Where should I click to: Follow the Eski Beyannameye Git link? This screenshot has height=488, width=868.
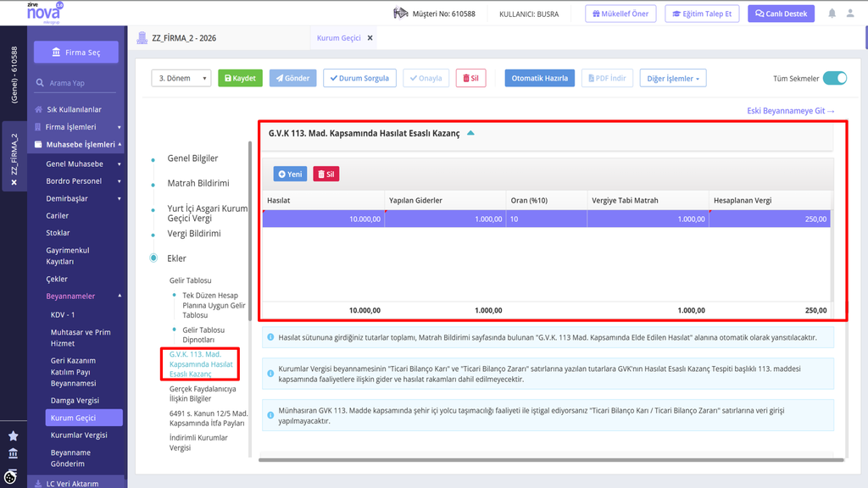coord(791,111)
